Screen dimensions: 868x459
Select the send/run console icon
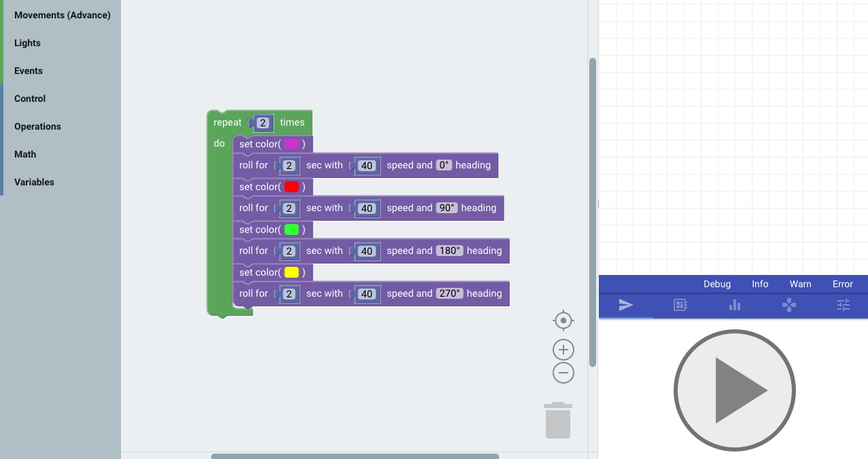[625, 306]
